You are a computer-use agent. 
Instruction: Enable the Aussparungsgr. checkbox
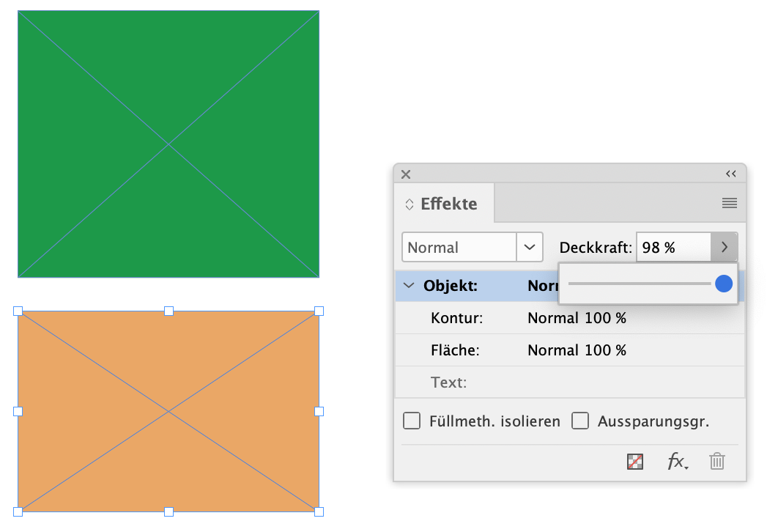580,421
